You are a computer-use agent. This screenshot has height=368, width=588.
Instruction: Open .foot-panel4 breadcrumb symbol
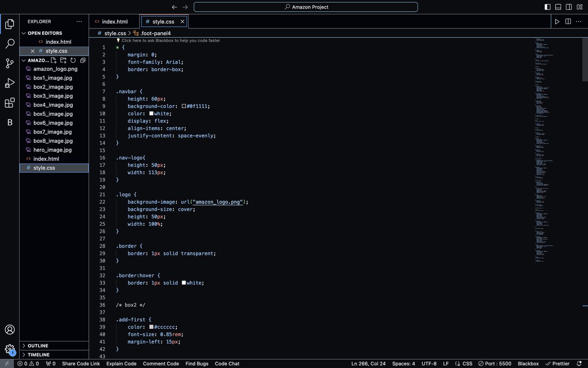pos(152,33)
